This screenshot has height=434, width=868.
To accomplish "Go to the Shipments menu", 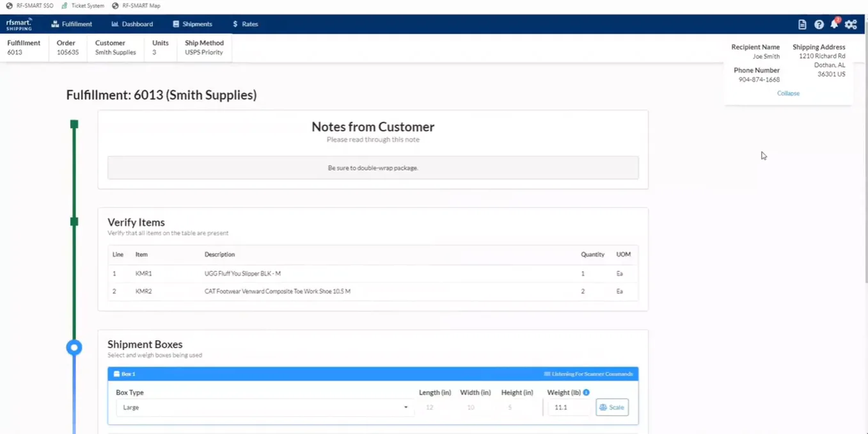I will (193, 24).
